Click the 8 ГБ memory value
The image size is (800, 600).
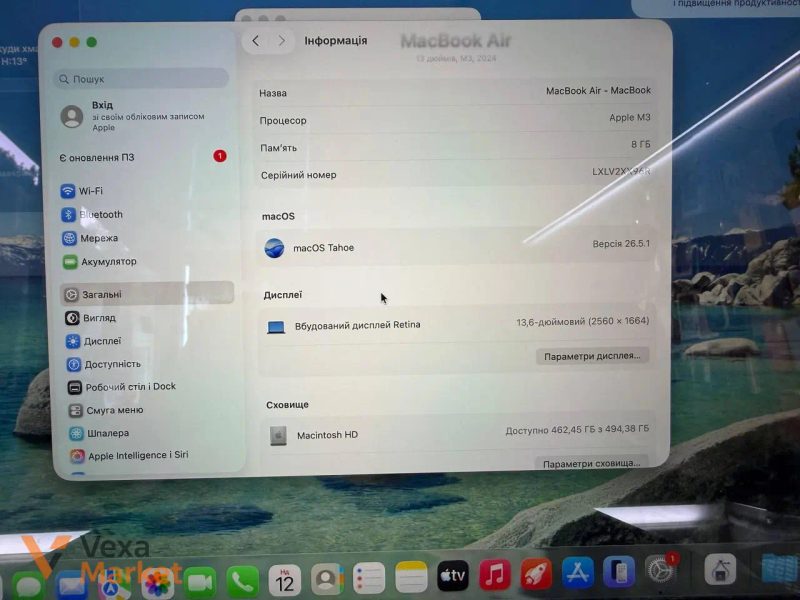point(641,144)
